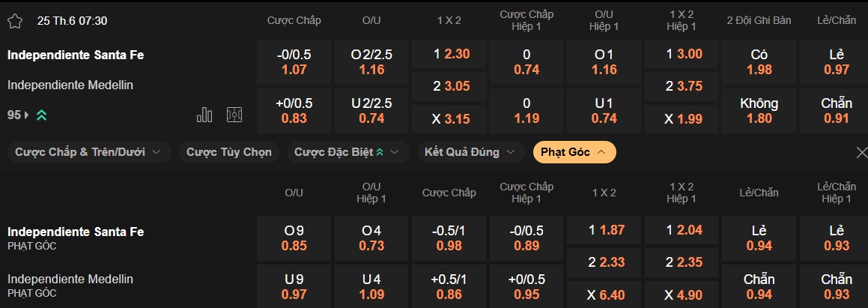This screenshot has width=868, height=308.
Task: Expand Kết Quả Đúng dropdown
Action: tap(470, 152)
